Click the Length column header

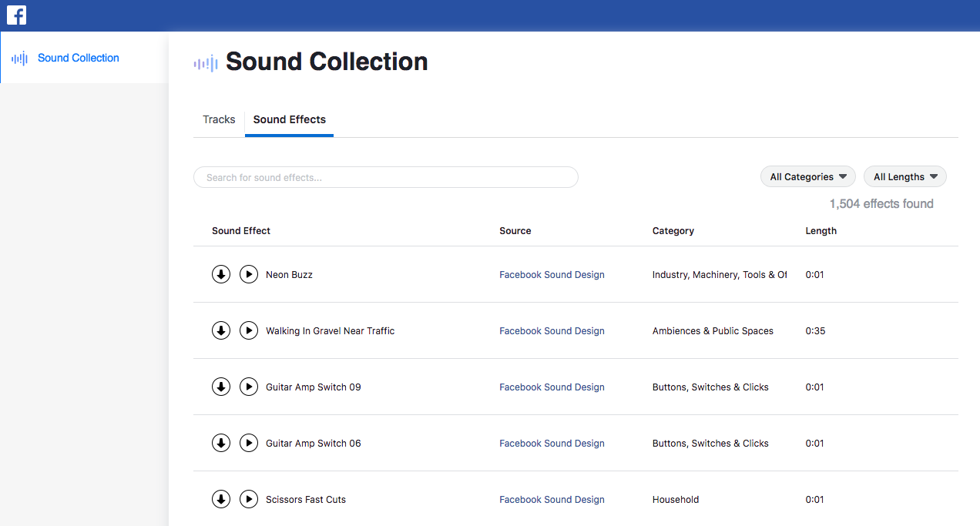pyautogui.click(x=821, y=231)
